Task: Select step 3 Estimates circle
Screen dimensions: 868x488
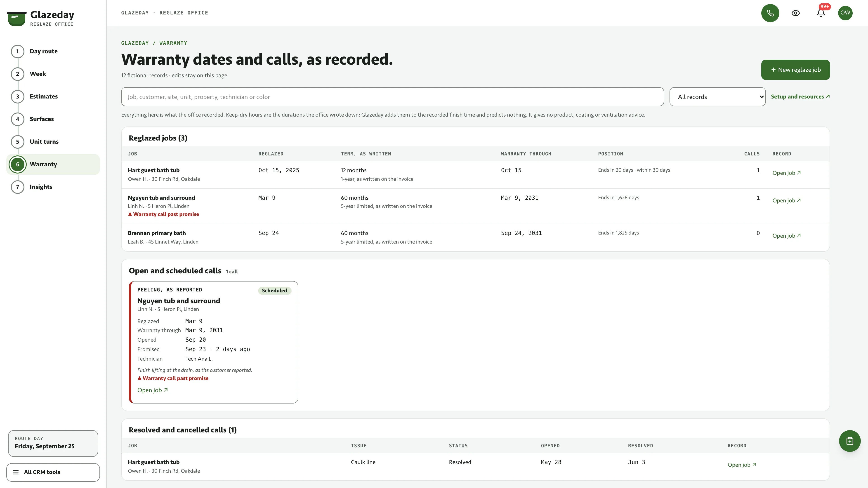Action: 18,97
